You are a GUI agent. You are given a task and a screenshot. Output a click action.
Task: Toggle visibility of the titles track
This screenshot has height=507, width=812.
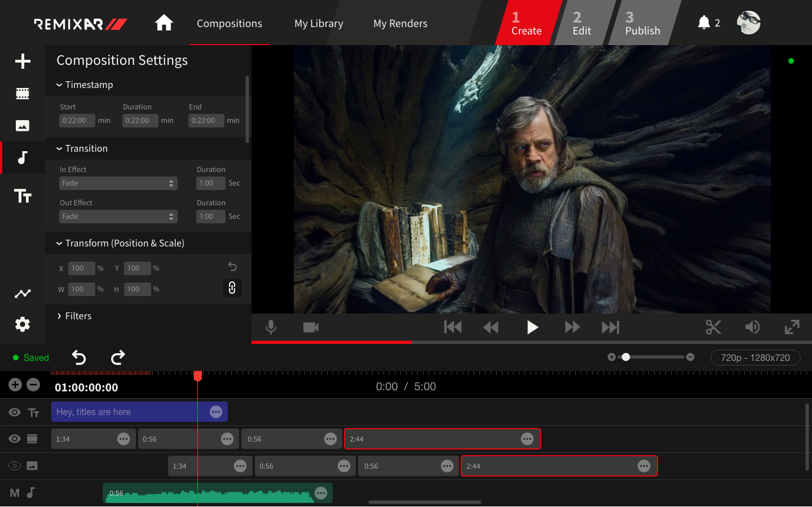click(x=15, y=412)
